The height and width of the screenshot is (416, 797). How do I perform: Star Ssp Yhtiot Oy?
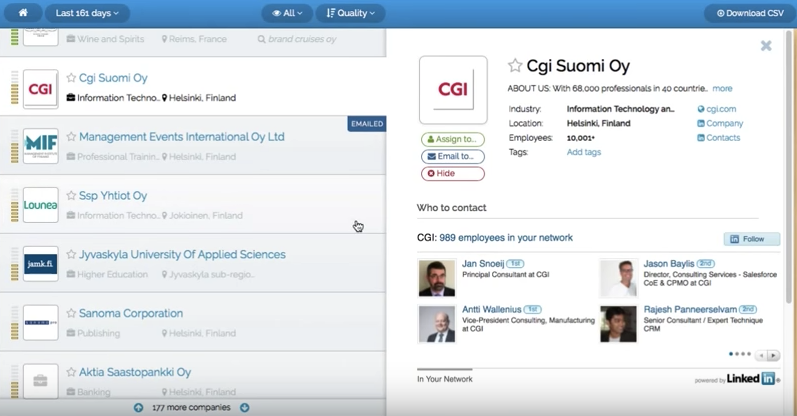[x=71, y=195]
